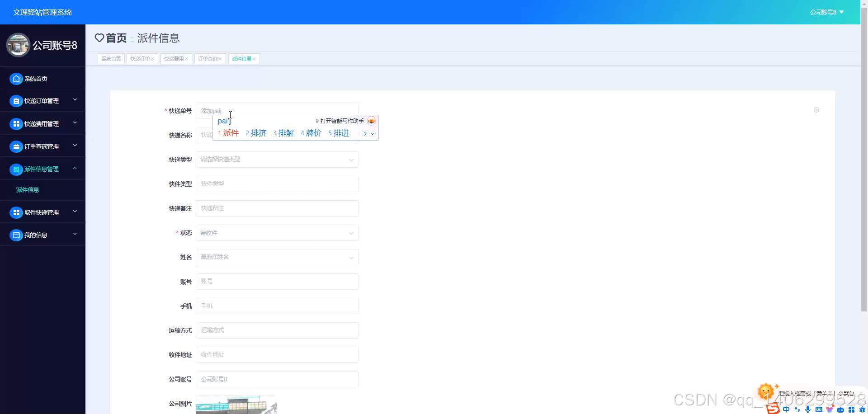The width and height of the screenshot is (868, 414).
Task: Click the 快递单号 input field
Action: pos(277,111)
